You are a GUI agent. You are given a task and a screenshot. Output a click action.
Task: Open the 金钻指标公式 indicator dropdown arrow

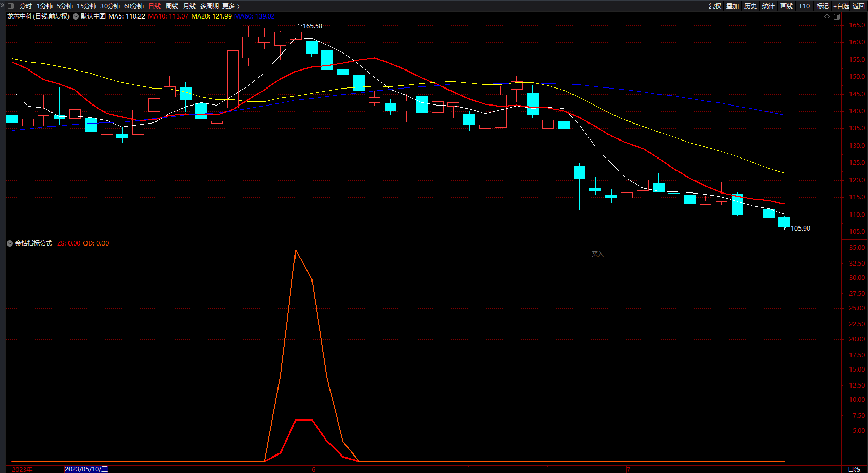tap(10, 243)
